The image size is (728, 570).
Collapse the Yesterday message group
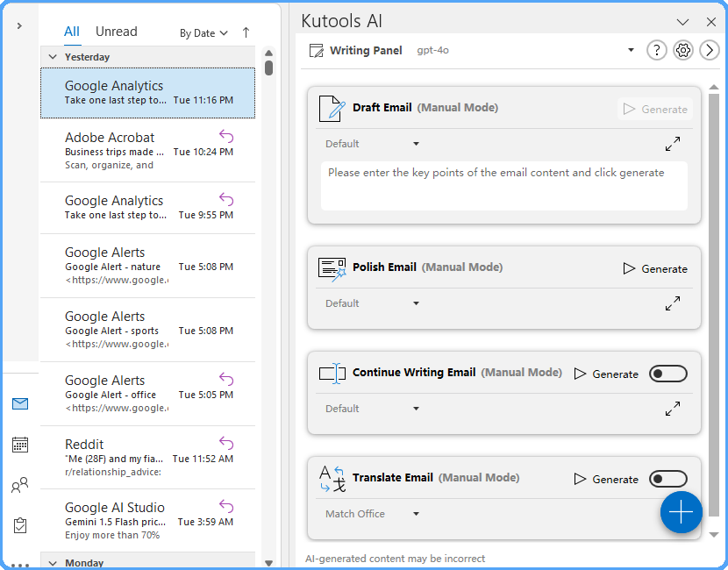pyautogui.click(x=54, y=56)
